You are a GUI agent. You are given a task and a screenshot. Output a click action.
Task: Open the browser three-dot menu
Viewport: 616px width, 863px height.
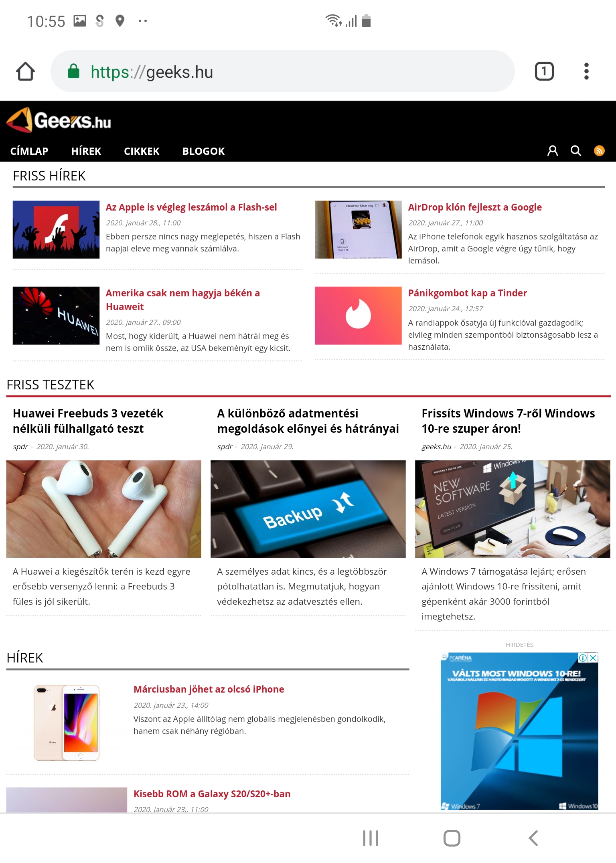[586, 71]
